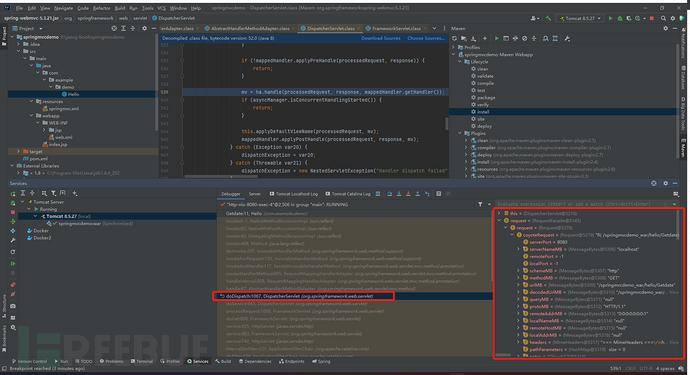This screenshot has width=690, height=375.
Task: Open Tomcat 8.5.27 run configuration dropdown
Action: coord(580,18)
